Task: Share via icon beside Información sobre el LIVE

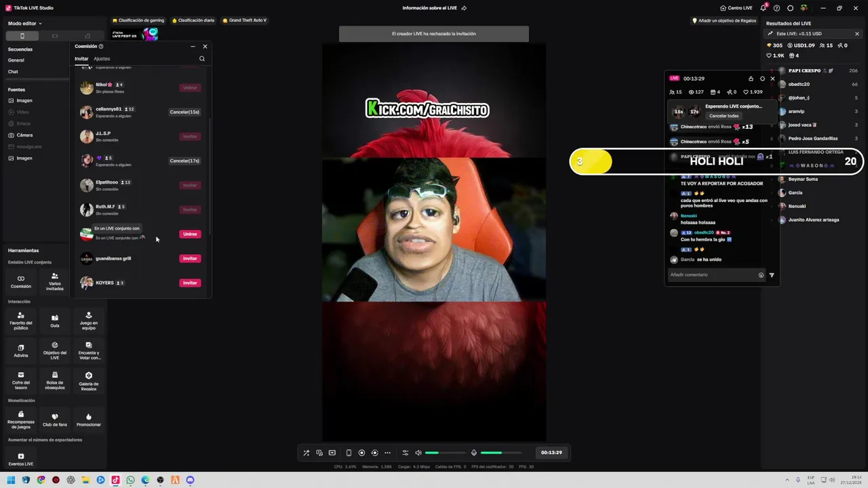Action: pos(464,8)
